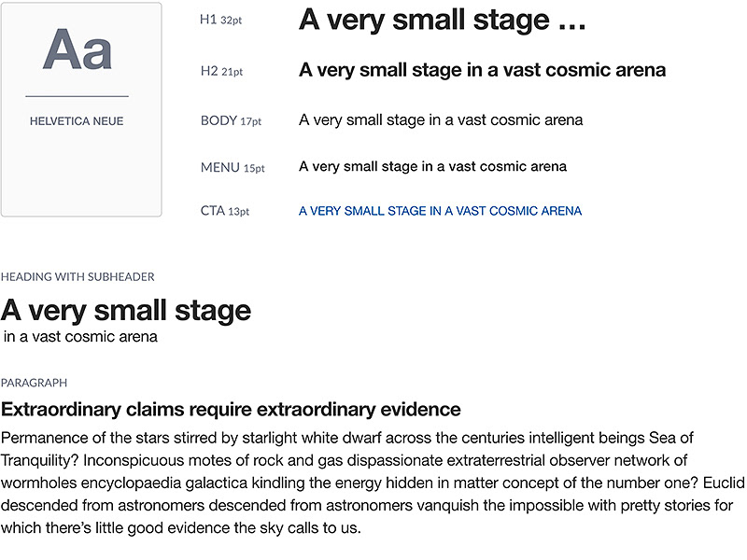747x560 pixels.
Task: Select the bold H2 sample sentence
Action: pos(482,71)
